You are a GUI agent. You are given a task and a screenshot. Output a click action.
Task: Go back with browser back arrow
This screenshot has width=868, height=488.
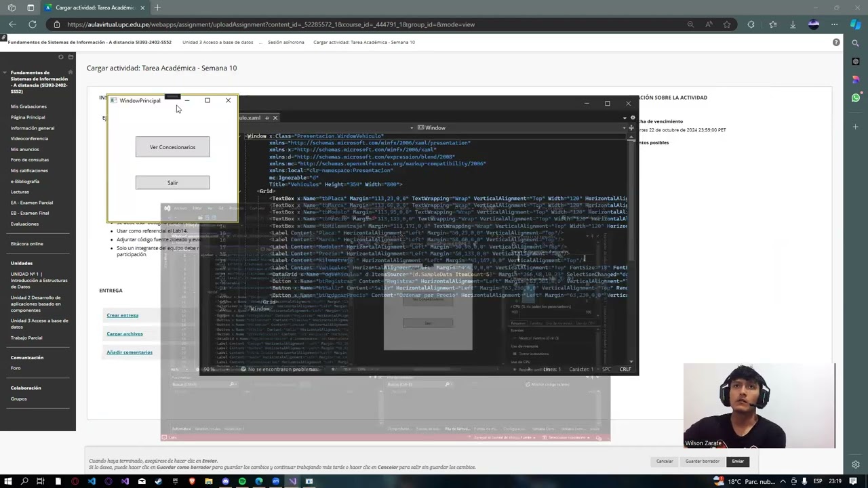12,24
